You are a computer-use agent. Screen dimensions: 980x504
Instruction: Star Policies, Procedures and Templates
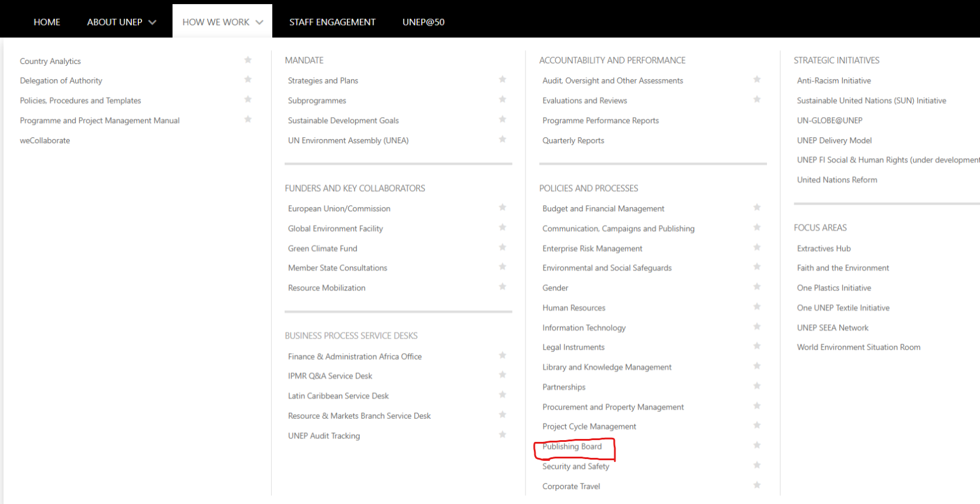pyautogui.click(x=248, y=99)
